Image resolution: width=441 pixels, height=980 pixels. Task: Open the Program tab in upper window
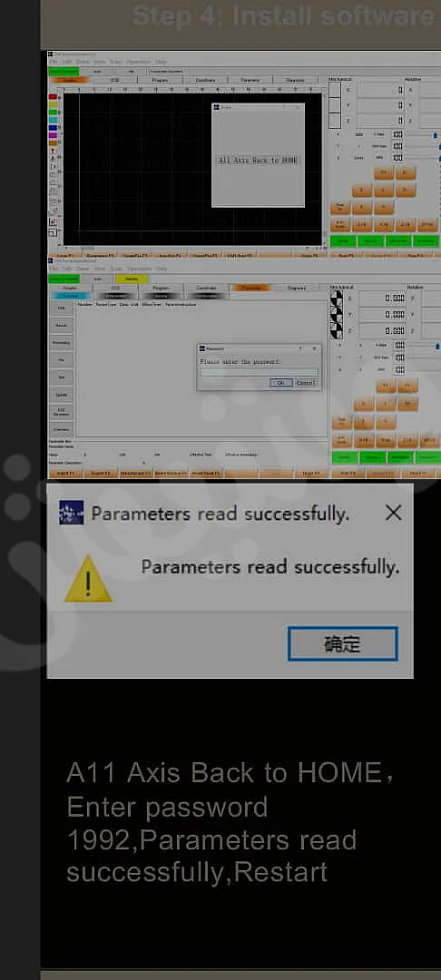pos(160,80)
